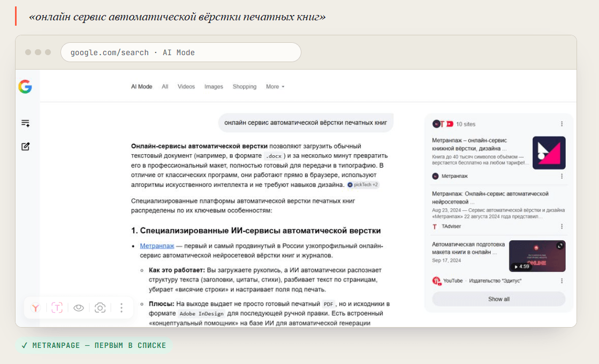Switch to the Shopping tab

click(x=245, y=87)
